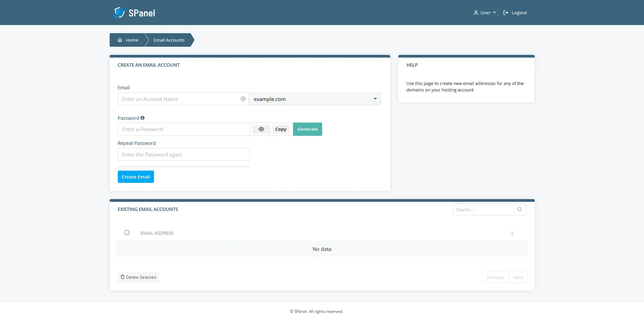644x321 pixels.
Task: Click the Logout exit icon
Action: [x=506, y=13]
